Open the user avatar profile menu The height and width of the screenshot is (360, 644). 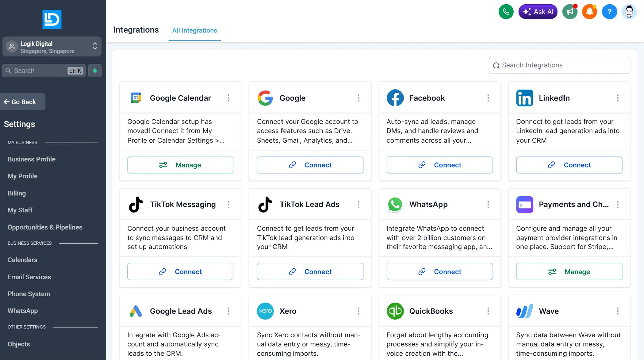[x=629, y=12]
